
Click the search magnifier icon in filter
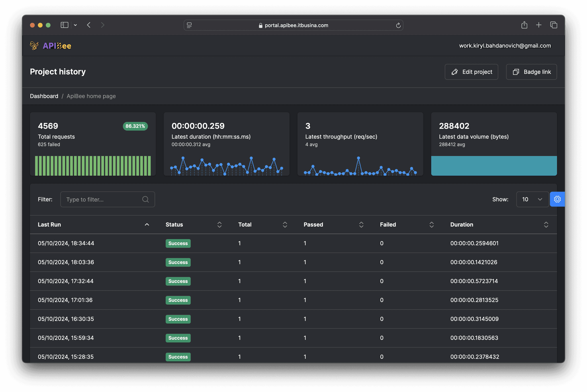tap(146, 199)
